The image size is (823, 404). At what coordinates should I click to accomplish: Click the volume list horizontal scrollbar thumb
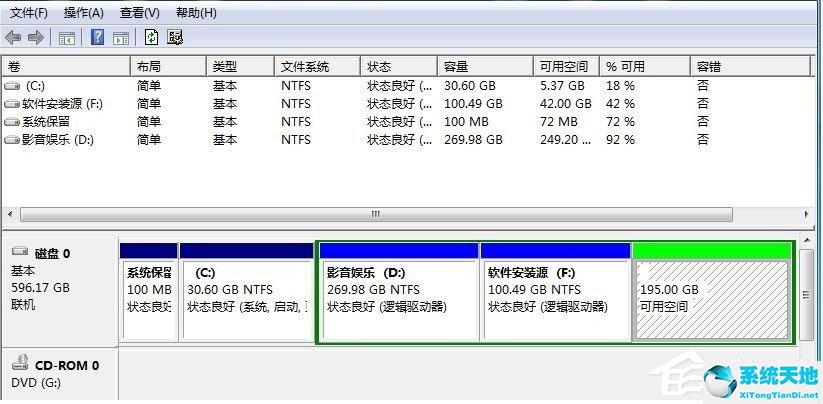click(376, 214)
